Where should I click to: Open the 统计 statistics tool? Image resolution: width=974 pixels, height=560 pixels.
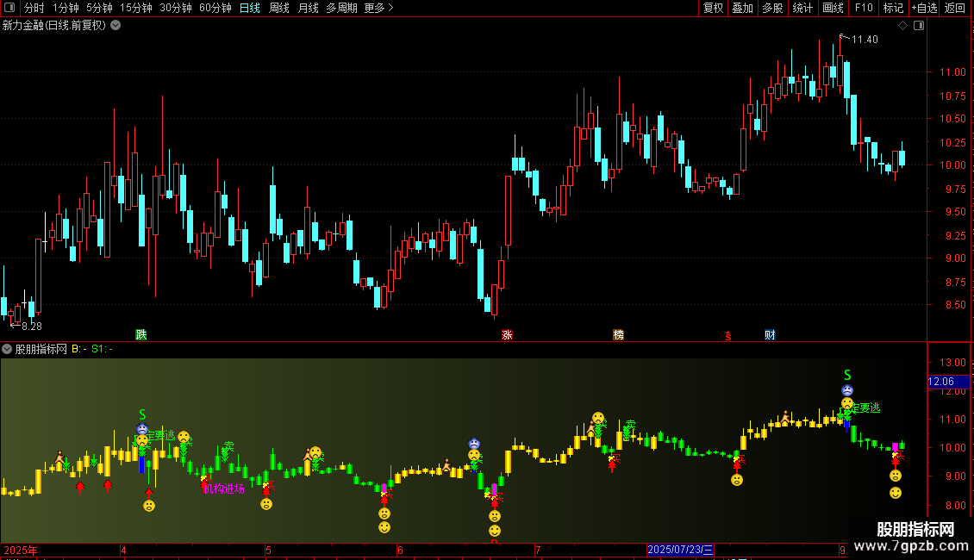point(802,8)
